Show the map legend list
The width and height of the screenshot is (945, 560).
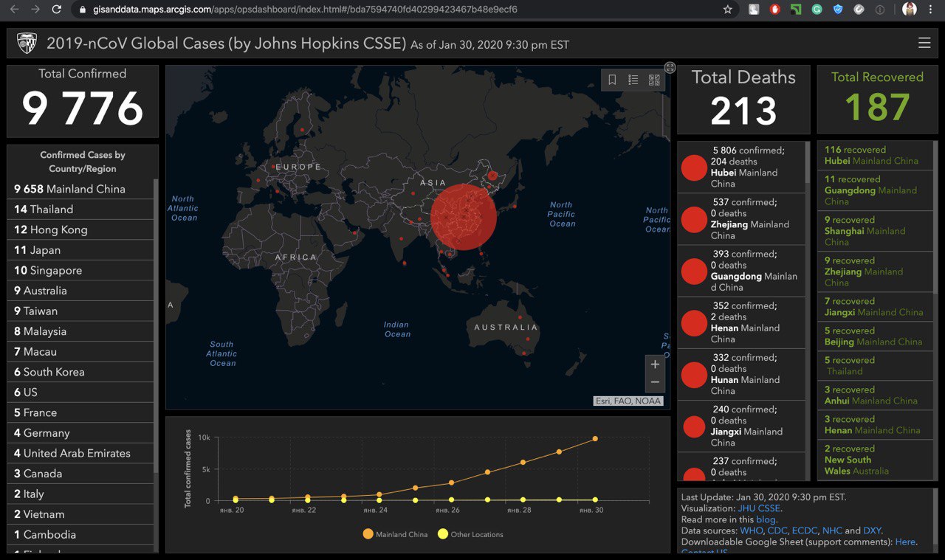633,80
